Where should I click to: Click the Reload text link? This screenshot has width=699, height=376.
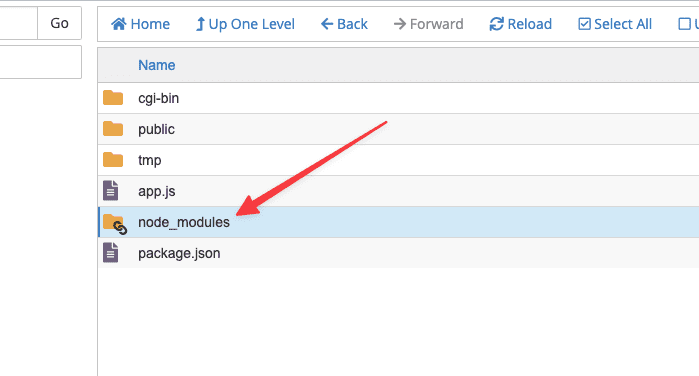coord(530,24)
